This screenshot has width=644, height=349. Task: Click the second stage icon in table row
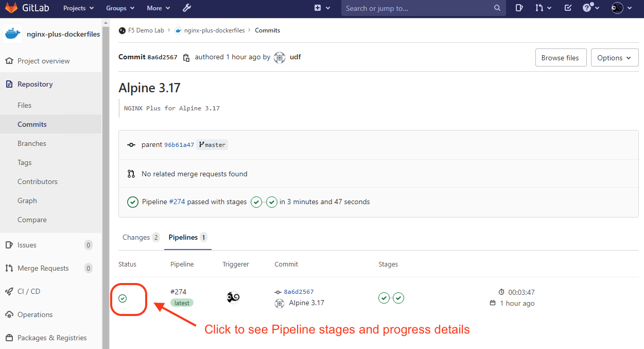[398, 297]
